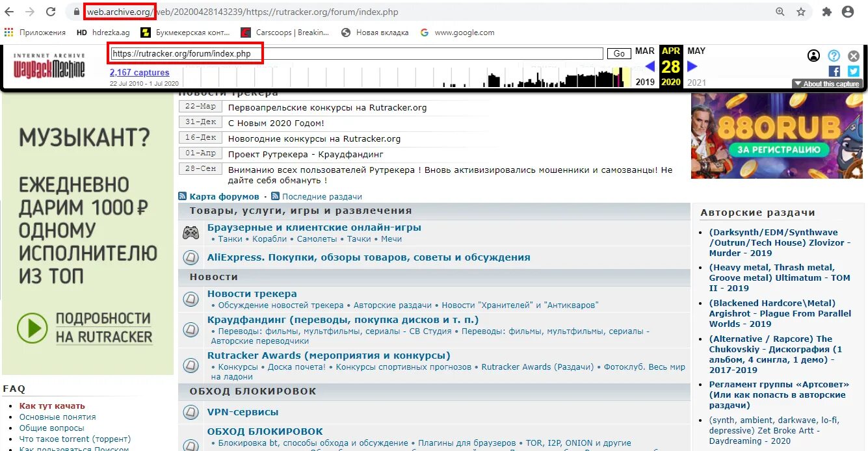This screenshot has width=868, height=451.
Task: Open the Новая вкладка bookmark
Action: click(375, 32)
